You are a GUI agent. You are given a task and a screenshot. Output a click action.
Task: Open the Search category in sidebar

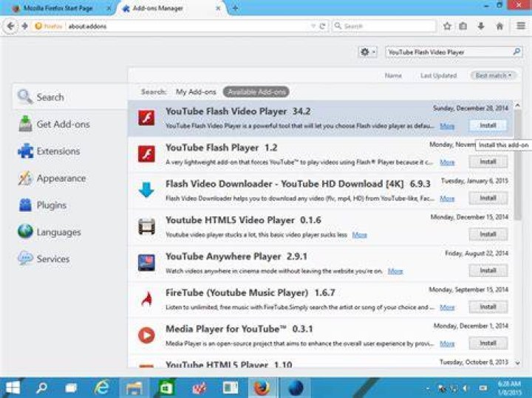coord(69,97)
